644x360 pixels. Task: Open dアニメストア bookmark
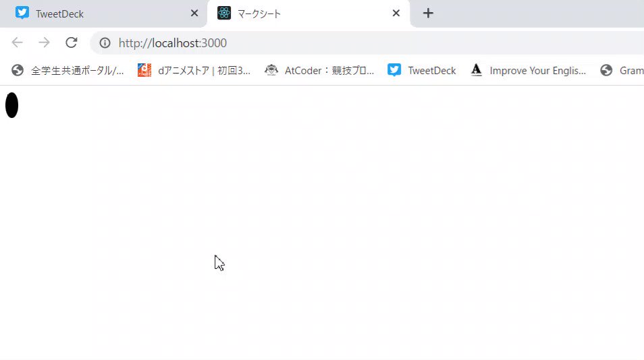[x=194, y=71]
